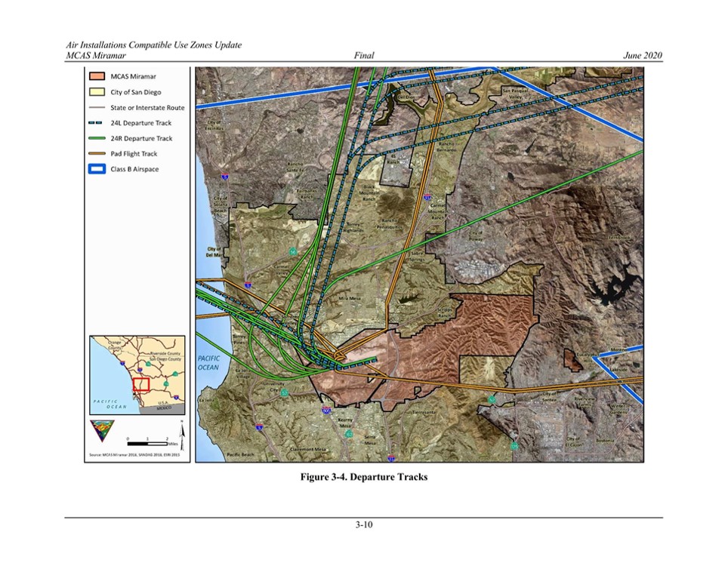Image resolution: width=728 pixels, height=563 pixels.
Task: Click the 'City of Poway' map label
Action: coord(476,235)
